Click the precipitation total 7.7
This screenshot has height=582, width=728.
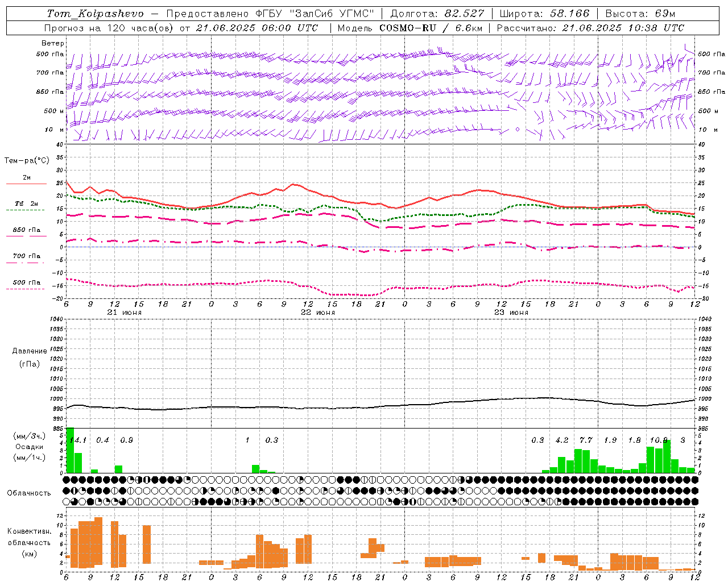[586, 440]
